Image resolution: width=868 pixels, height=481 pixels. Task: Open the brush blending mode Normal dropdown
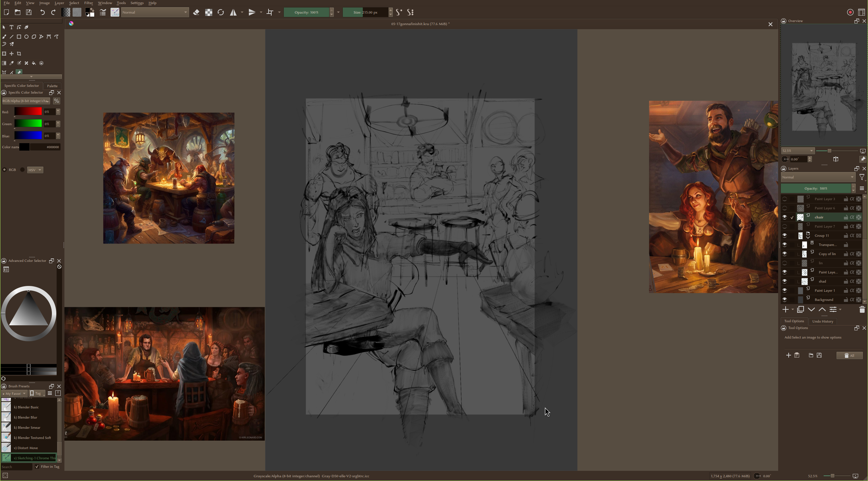[x=155, y=12]
